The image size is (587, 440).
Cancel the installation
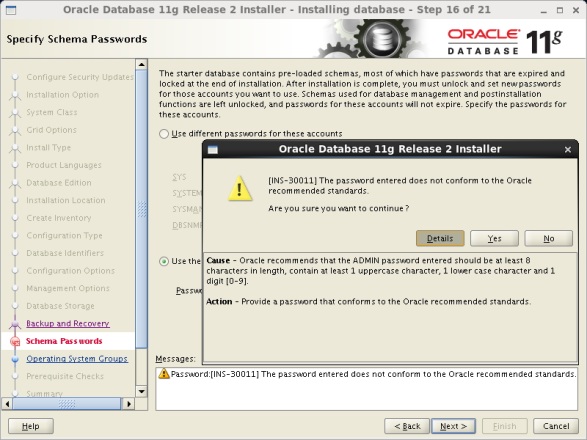tap(556, 426)
